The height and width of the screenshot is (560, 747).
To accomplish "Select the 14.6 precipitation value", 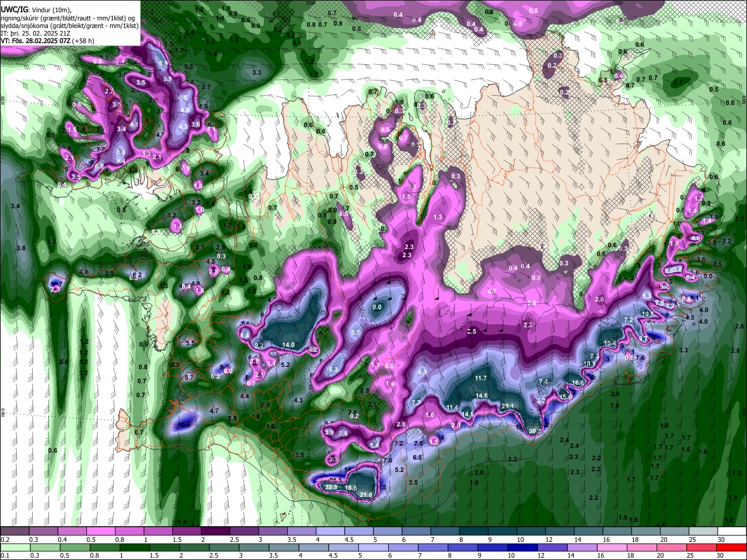I will click(481, 395).
